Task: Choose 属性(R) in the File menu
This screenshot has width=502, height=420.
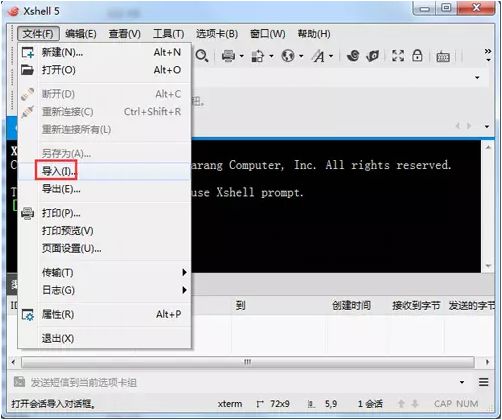Action: 105,314
